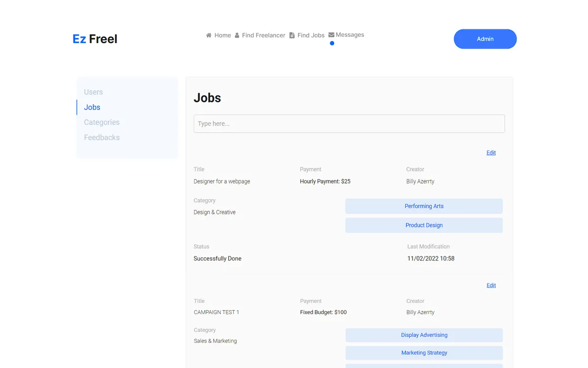The image size is (588, 368).
Task: Click the blue dot under Messages
Action: pos(332,43)
